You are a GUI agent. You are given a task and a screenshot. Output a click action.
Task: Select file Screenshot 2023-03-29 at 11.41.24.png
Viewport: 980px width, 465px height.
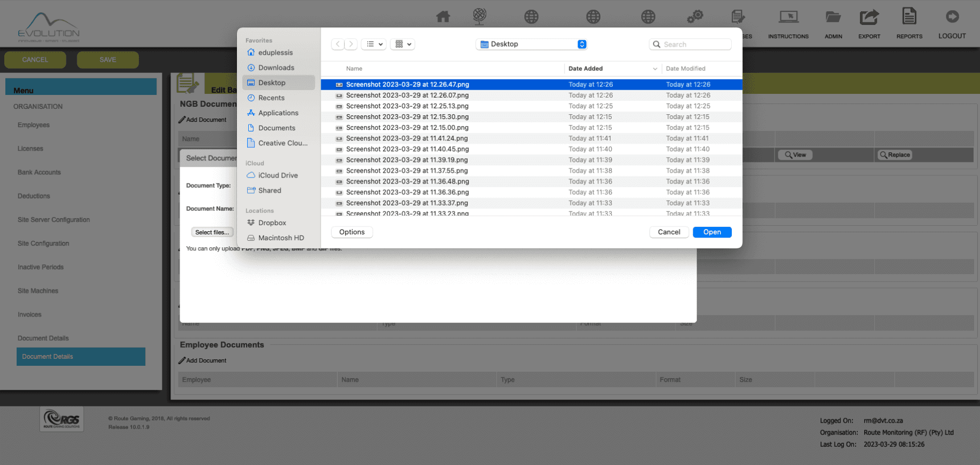531,138
